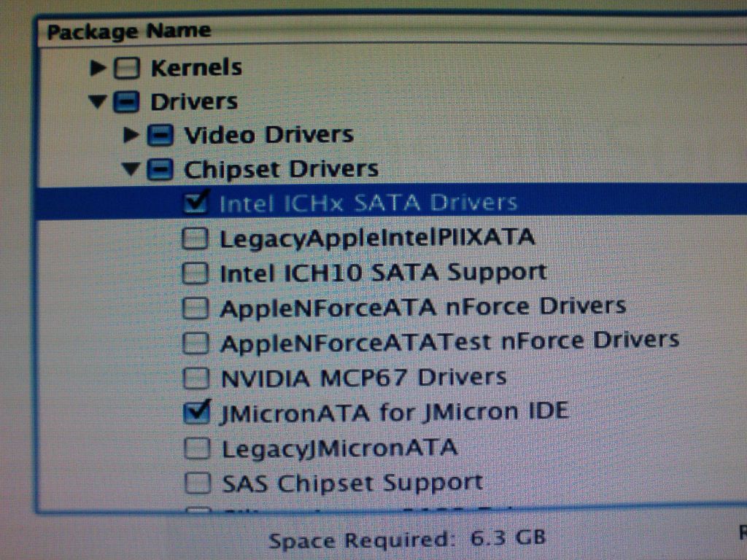The width and height of the screenshot is (747, 560).
Task: Click the Space Required 6.3 GB text
Action: click(x=407, y=539)
